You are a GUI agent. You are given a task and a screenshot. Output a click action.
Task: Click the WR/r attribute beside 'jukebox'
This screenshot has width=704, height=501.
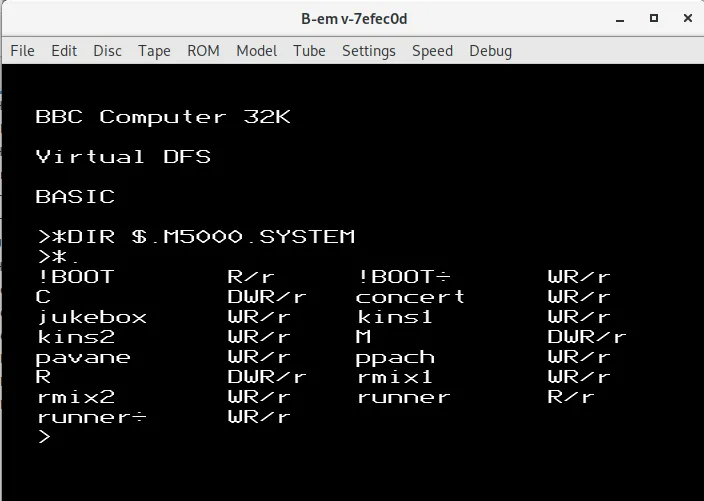[x=259, y=316]
